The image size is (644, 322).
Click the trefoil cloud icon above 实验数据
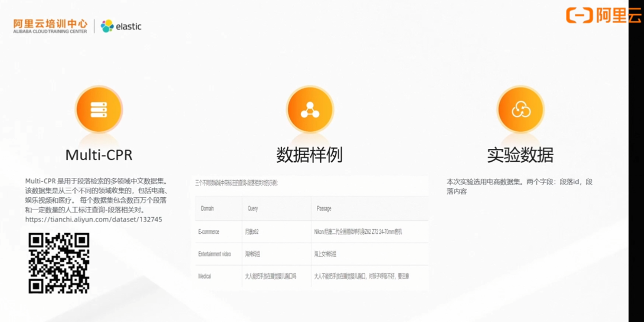tap(521, 110)
